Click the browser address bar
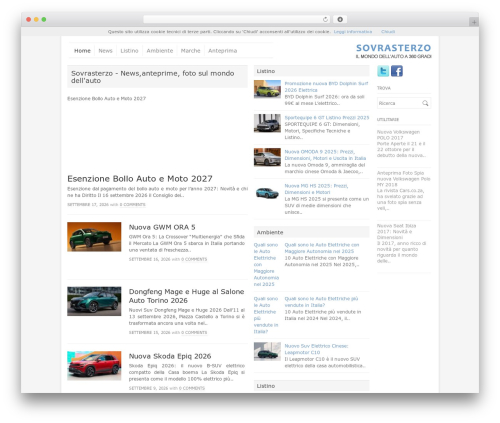This screenshot has height=423, width=500. click(x=236, y=19)
